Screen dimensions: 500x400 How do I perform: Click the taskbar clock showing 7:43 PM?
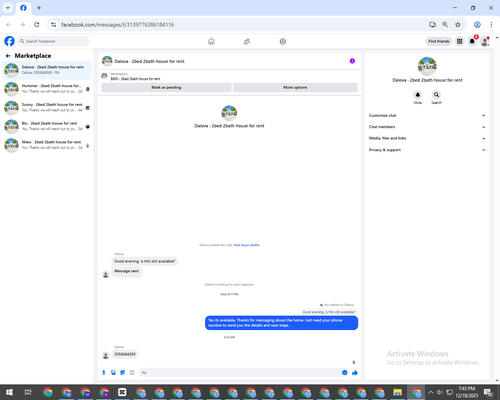[x=467, y=392]
